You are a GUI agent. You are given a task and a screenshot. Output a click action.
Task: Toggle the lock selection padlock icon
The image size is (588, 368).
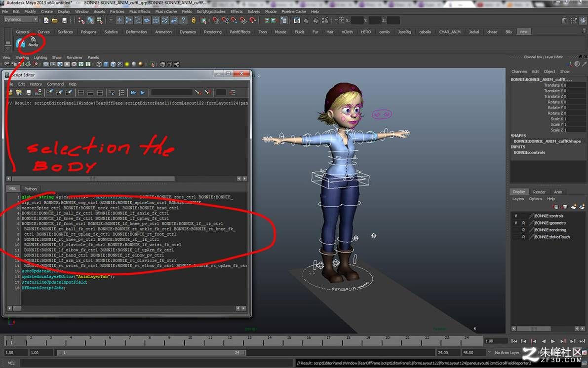coord(194,20)
